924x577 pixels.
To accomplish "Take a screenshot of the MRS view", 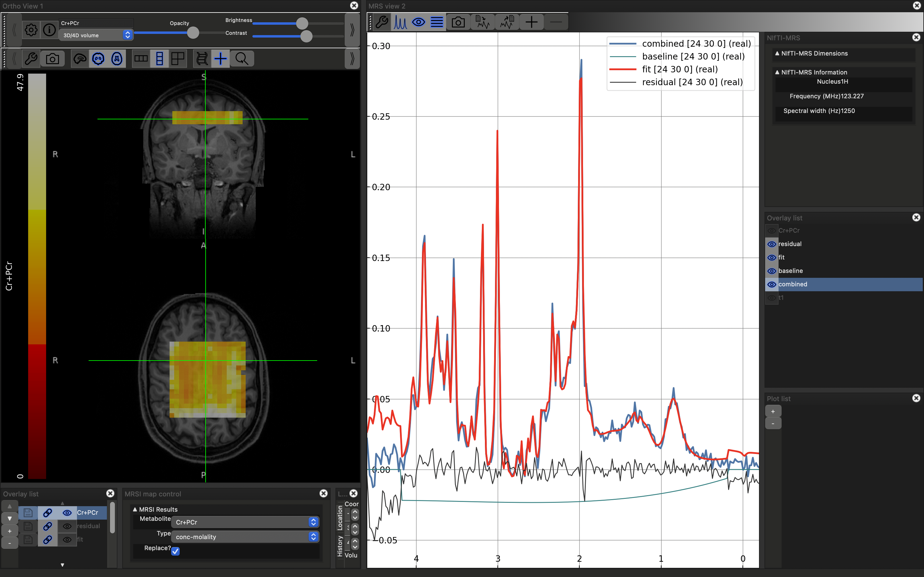I will (x=458, y=22).
